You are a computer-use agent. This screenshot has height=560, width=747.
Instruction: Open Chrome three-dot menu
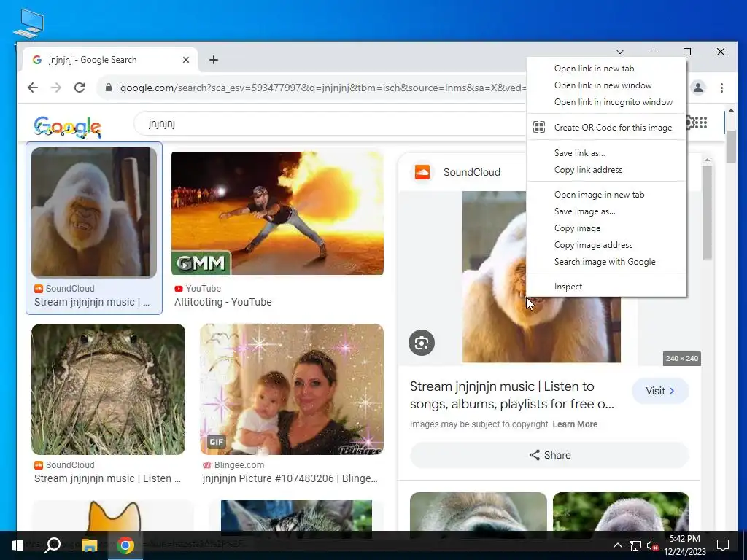tap(721, 87)
